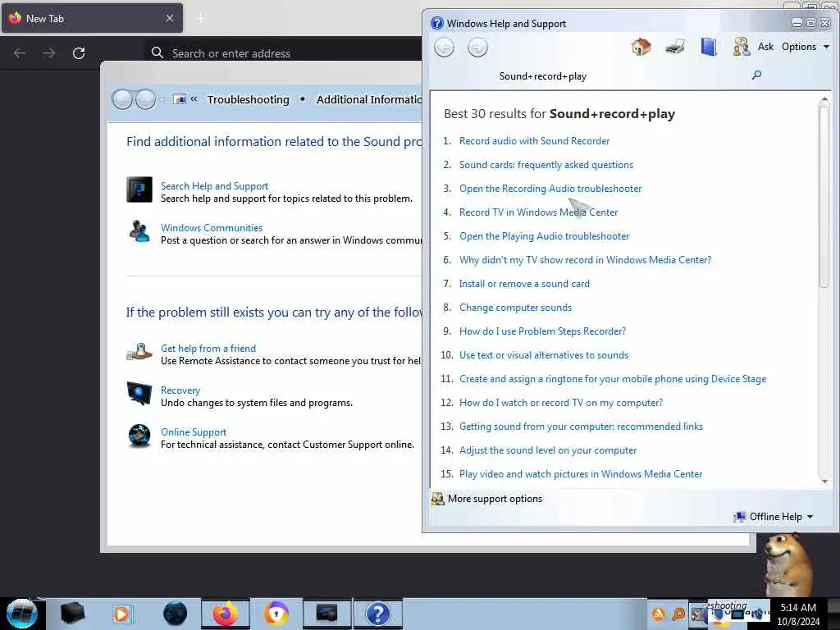Click the Windows Communities link
This screenshot has width=840, height=630.
(212, 228)
